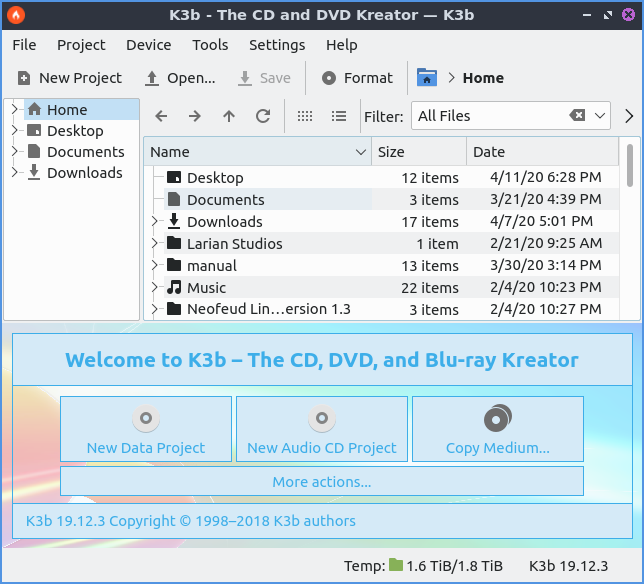Screen dimensions: 644x584
Task: Go back with the left arrow
Action: 161,116
